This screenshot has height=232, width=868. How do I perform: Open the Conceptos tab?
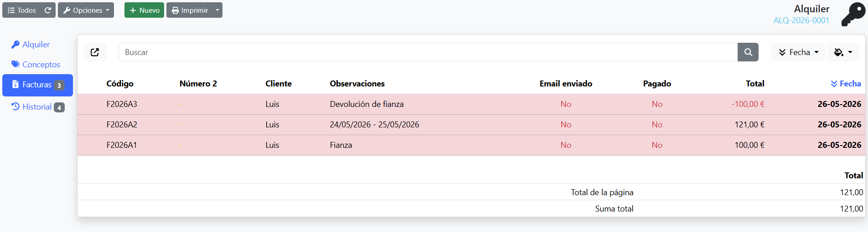[36, 65]
